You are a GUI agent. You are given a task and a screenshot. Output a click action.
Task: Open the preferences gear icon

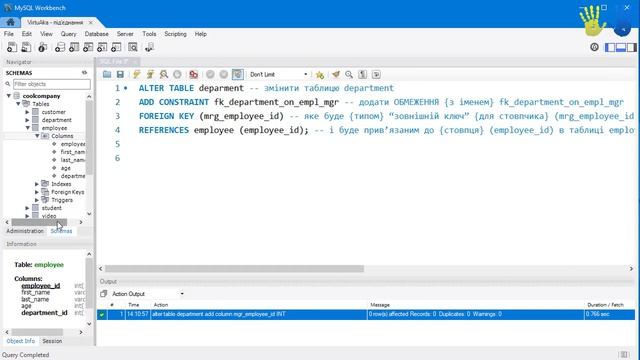pyautogui.click(x=594, y=47)
